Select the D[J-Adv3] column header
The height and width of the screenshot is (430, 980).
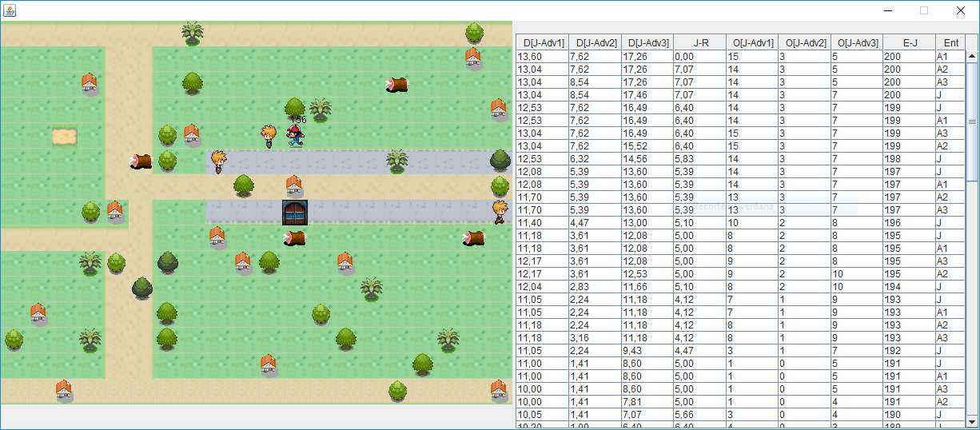(x=647, y=43)
